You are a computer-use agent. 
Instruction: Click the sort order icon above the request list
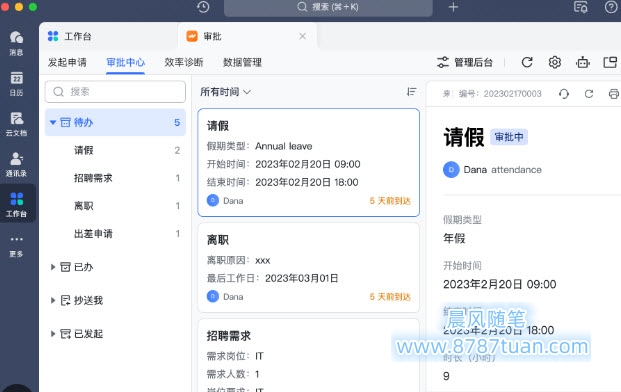[411, 92]
